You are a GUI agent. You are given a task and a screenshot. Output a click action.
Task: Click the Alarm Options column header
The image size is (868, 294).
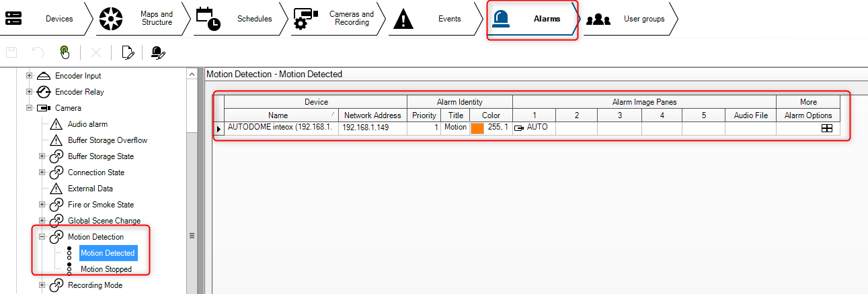click(808, 115)
